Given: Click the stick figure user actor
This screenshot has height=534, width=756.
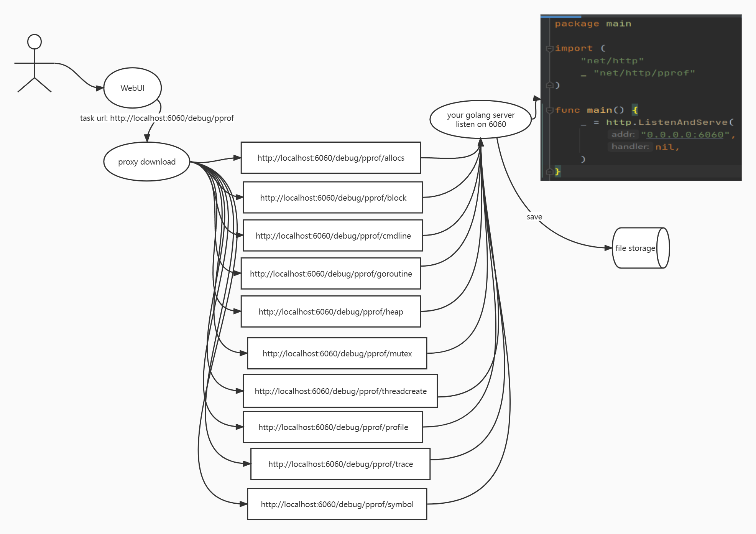Looking at the screenshot, I should tap(35, 63).
